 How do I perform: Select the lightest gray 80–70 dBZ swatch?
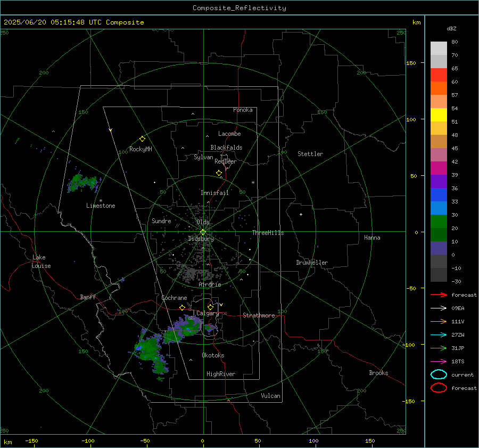point(439,48)
